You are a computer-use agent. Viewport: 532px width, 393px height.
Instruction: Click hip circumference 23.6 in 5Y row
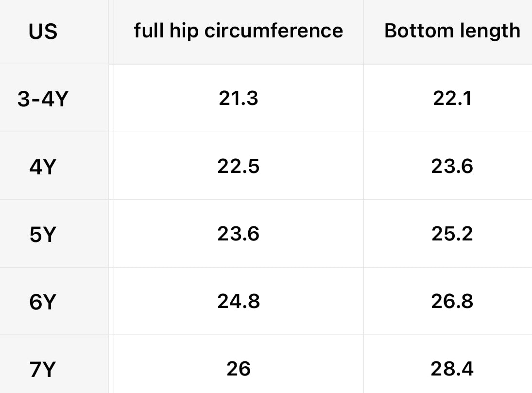point(238,234)
